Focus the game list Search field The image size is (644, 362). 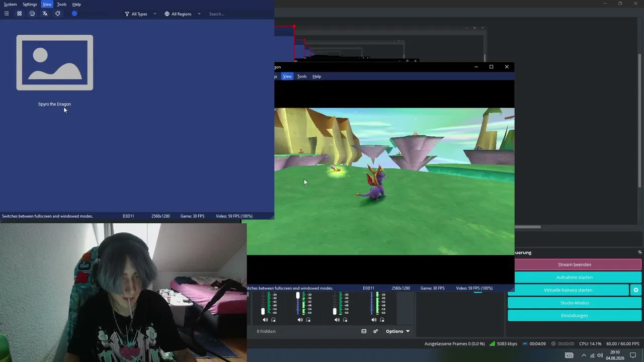[238, 14]
